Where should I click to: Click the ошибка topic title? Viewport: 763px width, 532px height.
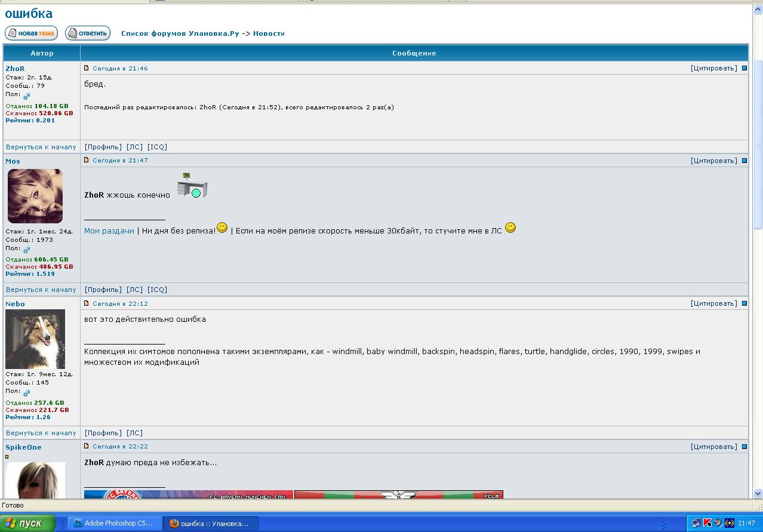[x=29, y=13]
